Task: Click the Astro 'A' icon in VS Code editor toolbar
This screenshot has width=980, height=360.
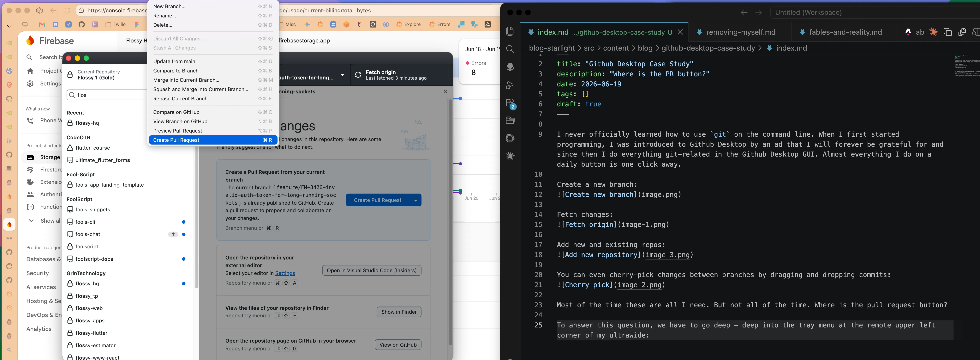Action: [x=908, y=32]
